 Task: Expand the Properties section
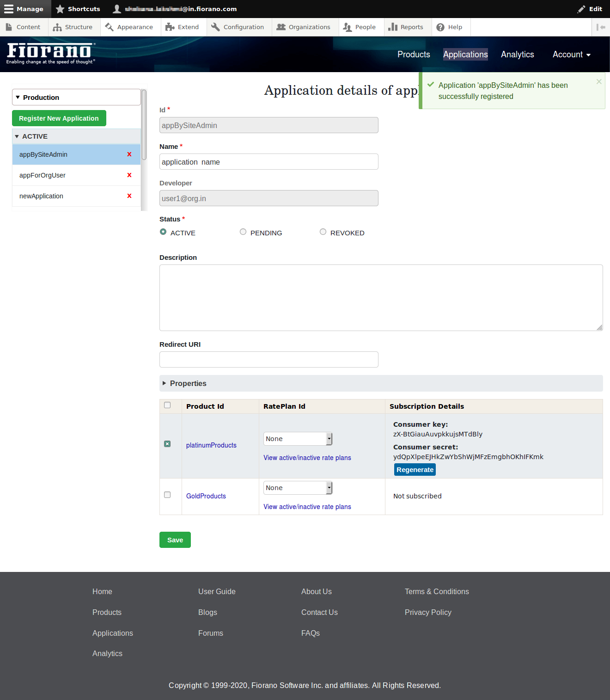point(188,383)
